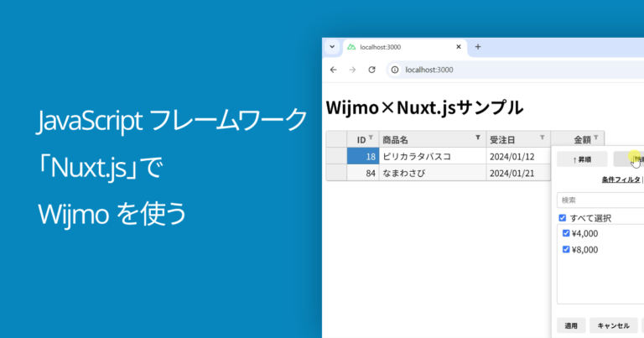Reload the page with refresh icon
Screen dimensions: 644x338
(371, 70)
